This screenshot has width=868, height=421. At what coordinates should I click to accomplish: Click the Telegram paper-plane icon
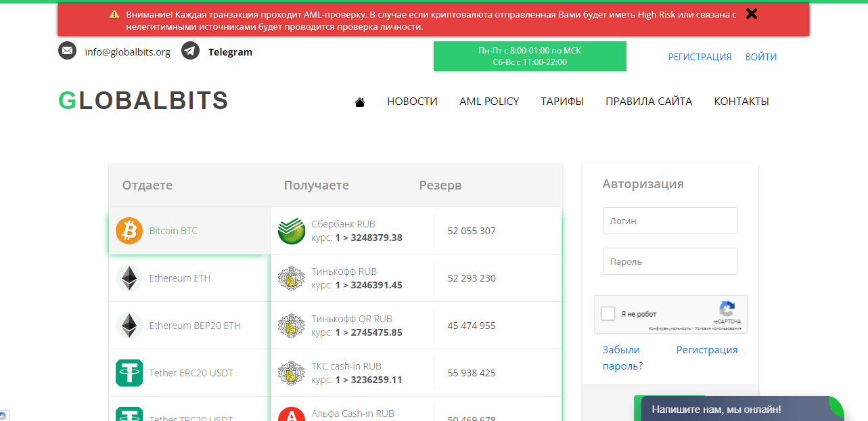(x=190, y=51)
